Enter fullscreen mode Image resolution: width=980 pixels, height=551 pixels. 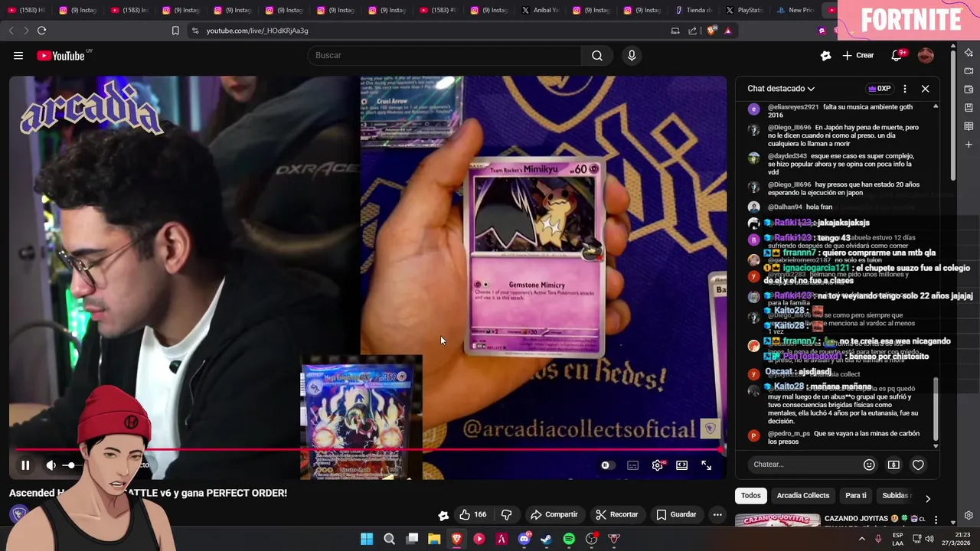706,465
